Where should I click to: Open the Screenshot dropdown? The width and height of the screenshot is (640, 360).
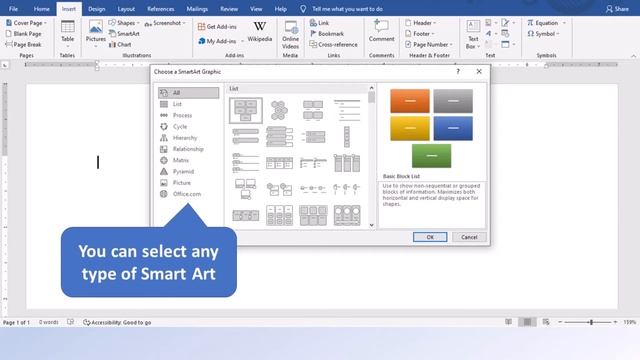click(165, 23)
